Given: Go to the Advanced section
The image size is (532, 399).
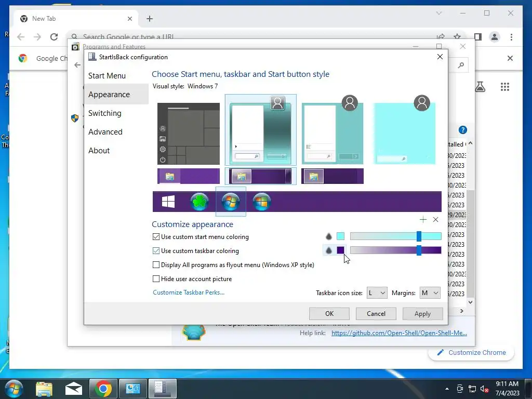Looking at the screenshot, I should (x=105, y=131).
